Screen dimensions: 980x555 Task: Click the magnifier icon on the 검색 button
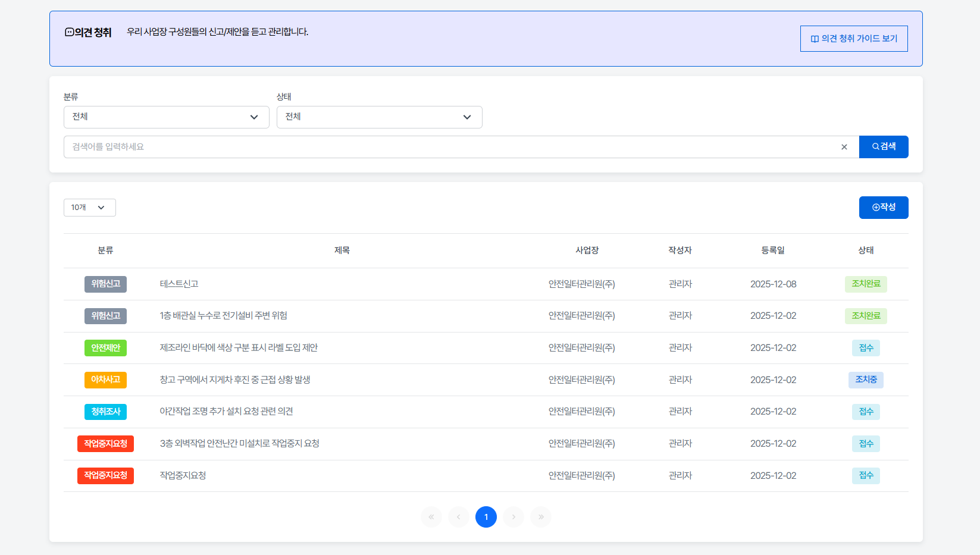[875, 146]
